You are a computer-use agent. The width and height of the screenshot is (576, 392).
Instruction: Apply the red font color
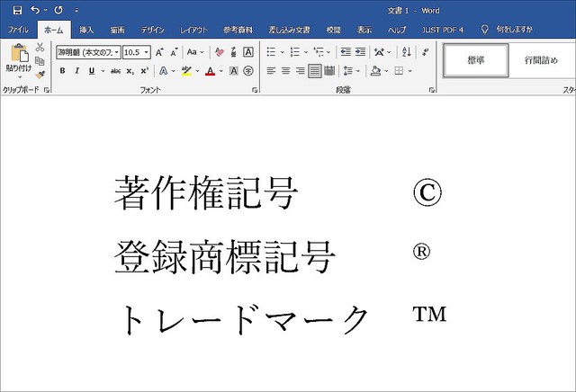point(210,71)
